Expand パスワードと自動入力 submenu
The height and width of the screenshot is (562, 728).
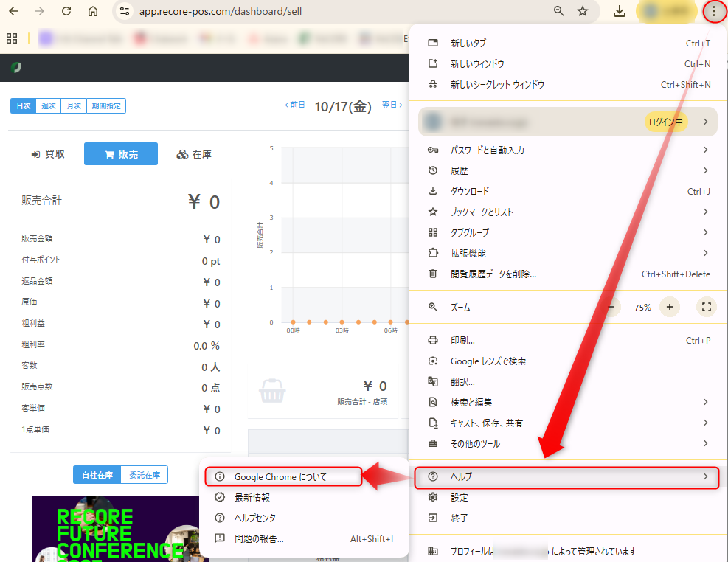[569, 150]
